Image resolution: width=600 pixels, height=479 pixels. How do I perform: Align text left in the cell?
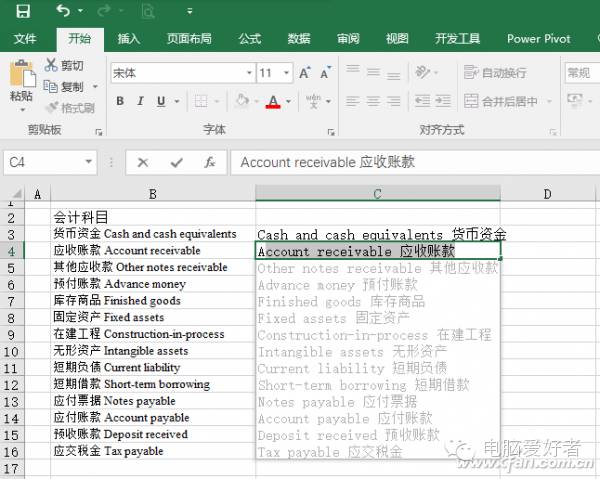tap(352, 101)
